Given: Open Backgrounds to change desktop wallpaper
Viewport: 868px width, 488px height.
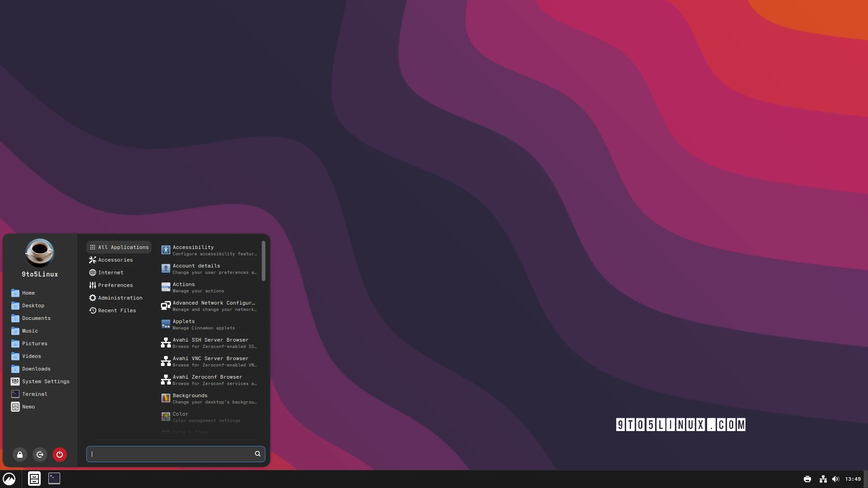Looking at the screenshot, I should [199, 398].
